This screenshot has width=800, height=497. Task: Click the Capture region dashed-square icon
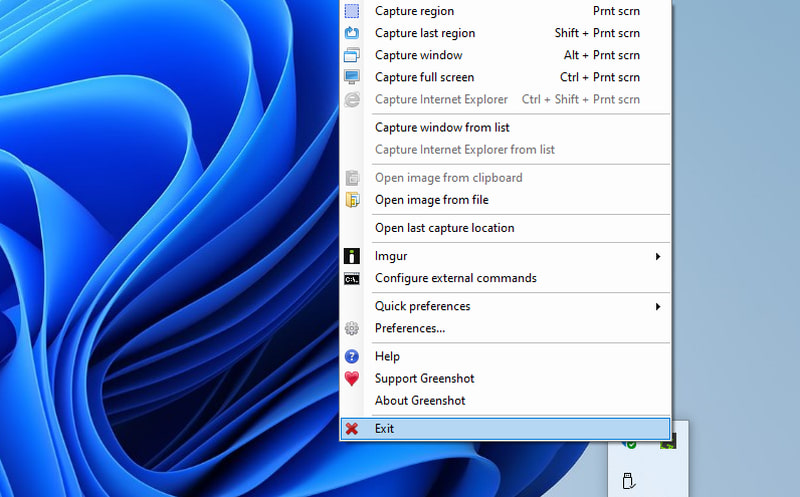(352, 11)
